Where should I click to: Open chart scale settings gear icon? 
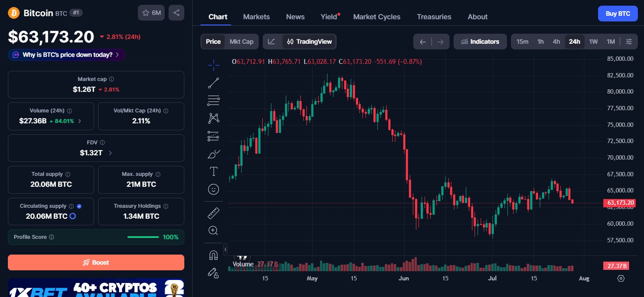tap(621, 278)
